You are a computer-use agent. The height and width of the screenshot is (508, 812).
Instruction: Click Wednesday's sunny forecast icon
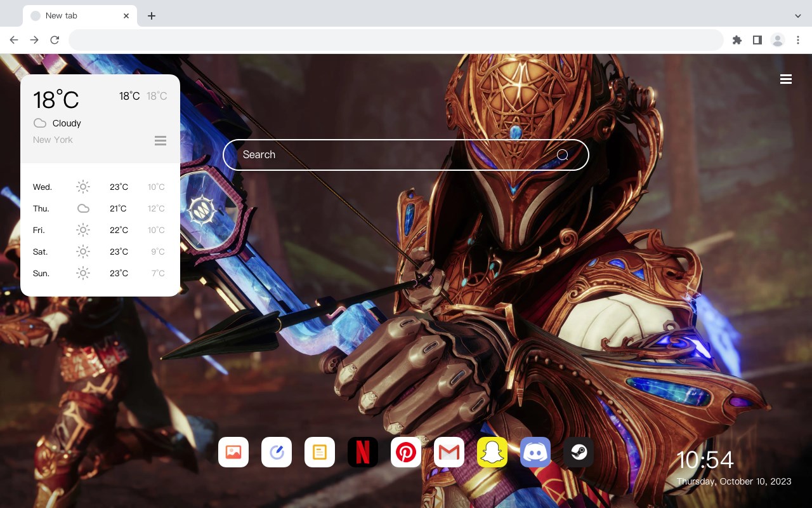click(83, 187)
